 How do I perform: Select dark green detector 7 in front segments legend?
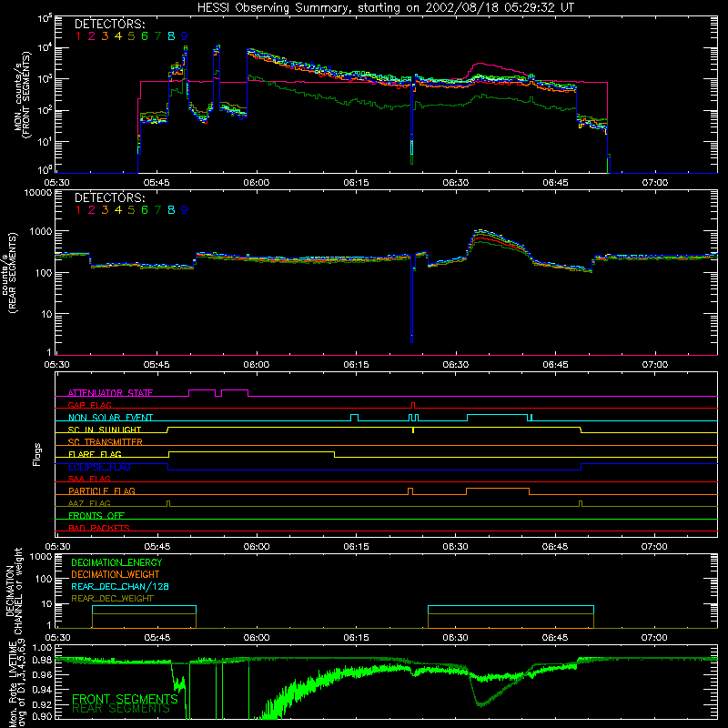(157, 36)
